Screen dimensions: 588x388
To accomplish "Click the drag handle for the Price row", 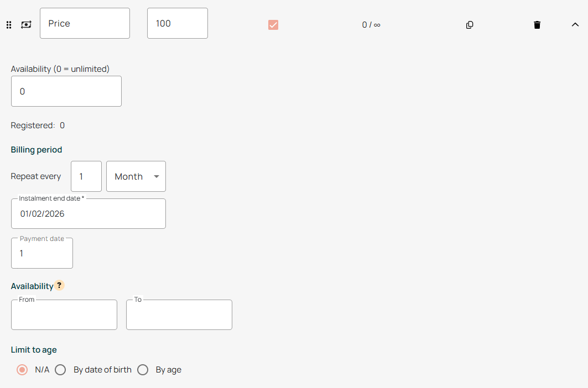I will tap(9, 25).
